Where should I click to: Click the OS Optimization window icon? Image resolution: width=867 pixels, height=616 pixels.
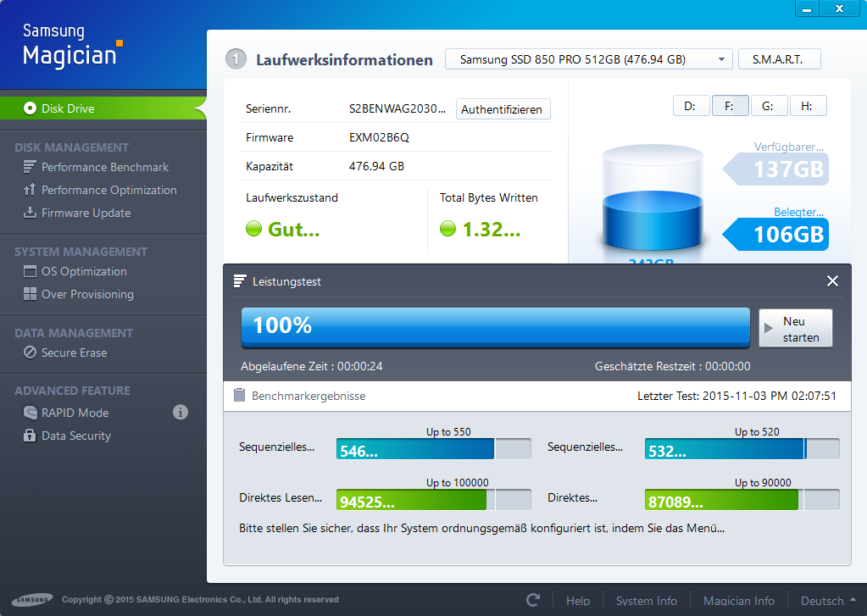coord(30,271)
